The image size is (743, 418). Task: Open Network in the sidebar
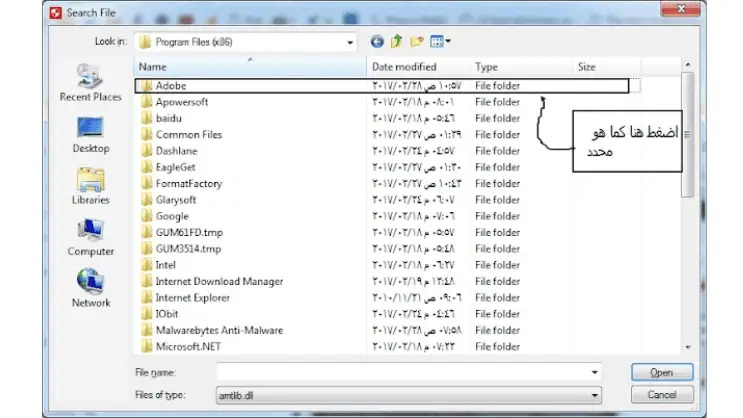click(91, 289)
